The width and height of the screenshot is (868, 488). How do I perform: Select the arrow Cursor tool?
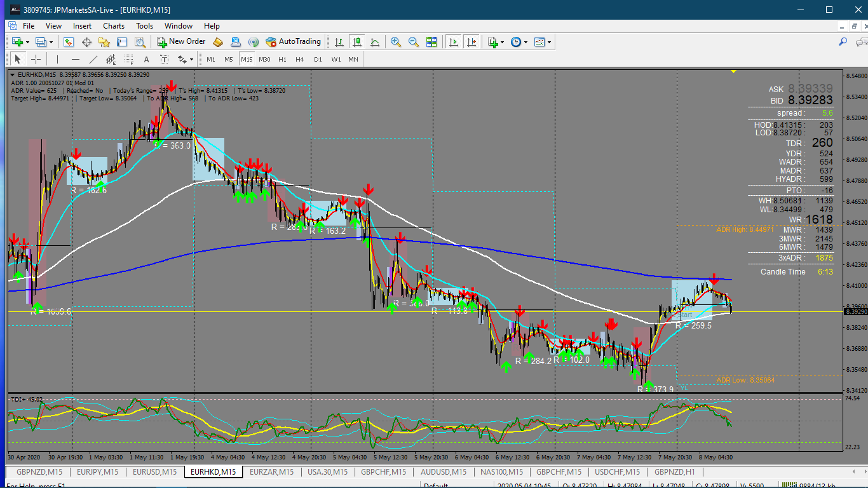click(x=17, y=59)
